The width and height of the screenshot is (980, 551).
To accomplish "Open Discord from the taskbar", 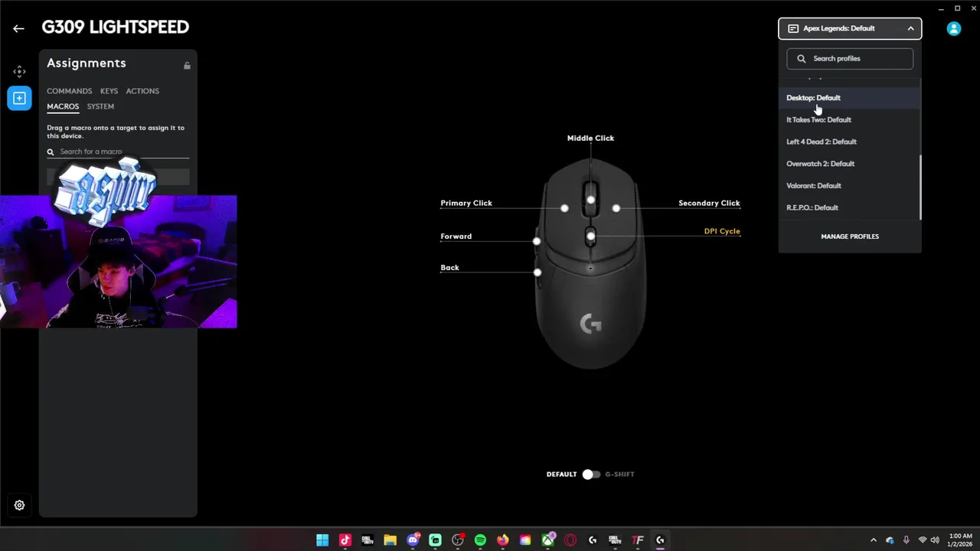I will click(x=413, y=540).
